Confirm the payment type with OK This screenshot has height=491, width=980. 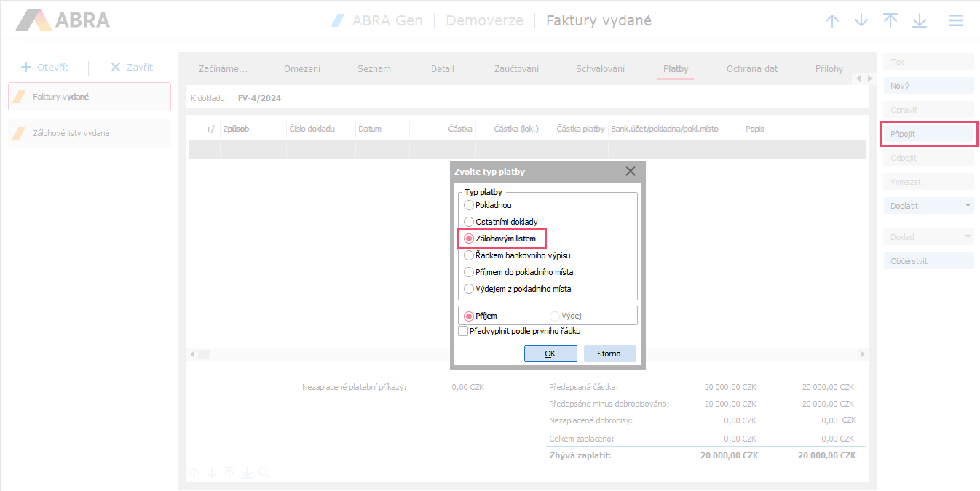click(550, 354)
